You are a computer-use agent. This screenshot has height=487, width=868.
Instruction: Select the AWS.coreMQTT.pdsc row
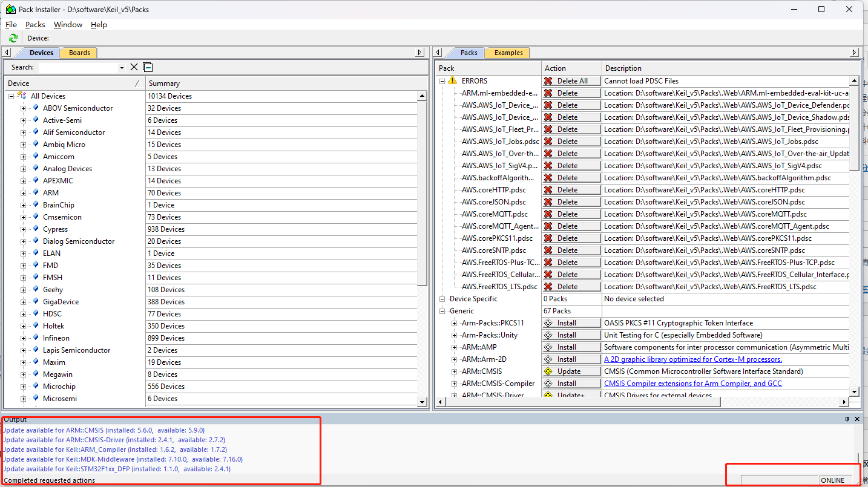tap(642, 214)
